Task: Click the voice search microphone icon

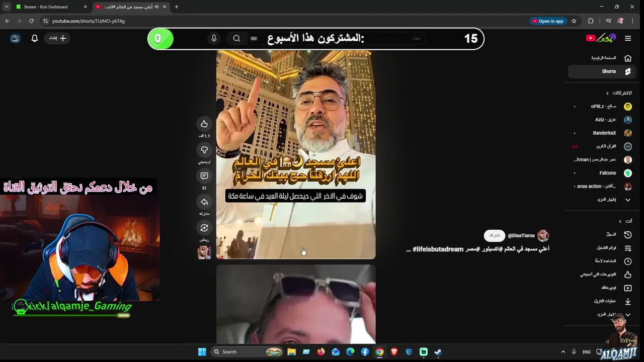Action: click(x=214, y=38)
